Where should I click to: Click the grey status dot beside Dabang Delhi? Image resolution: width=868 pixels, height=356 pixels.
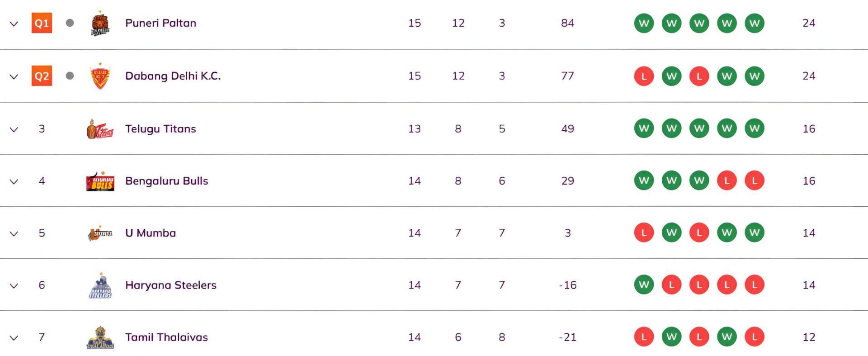click(70, 76)
